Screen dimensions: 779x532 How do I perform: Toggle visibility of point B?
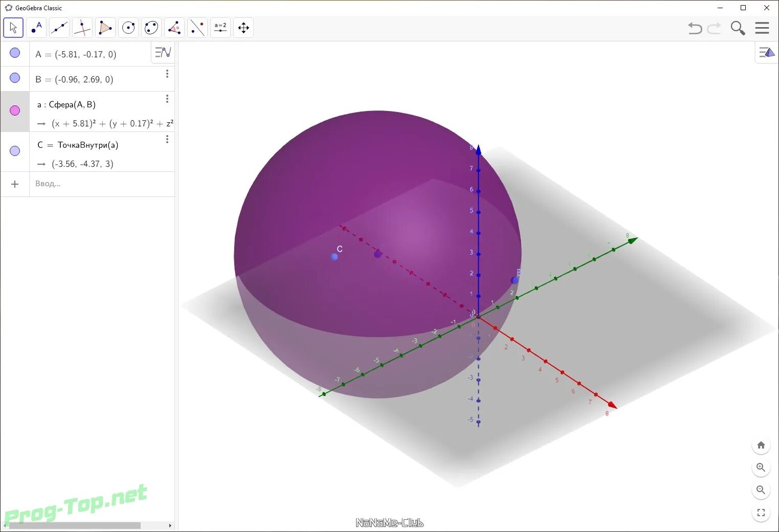(x=15, y=78)
